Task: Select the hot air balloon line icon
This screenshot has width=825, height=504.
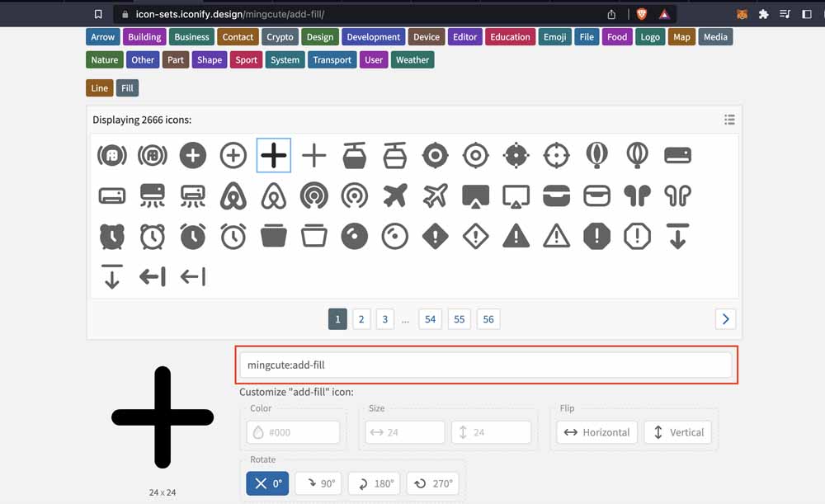Action: coord(638,155)
